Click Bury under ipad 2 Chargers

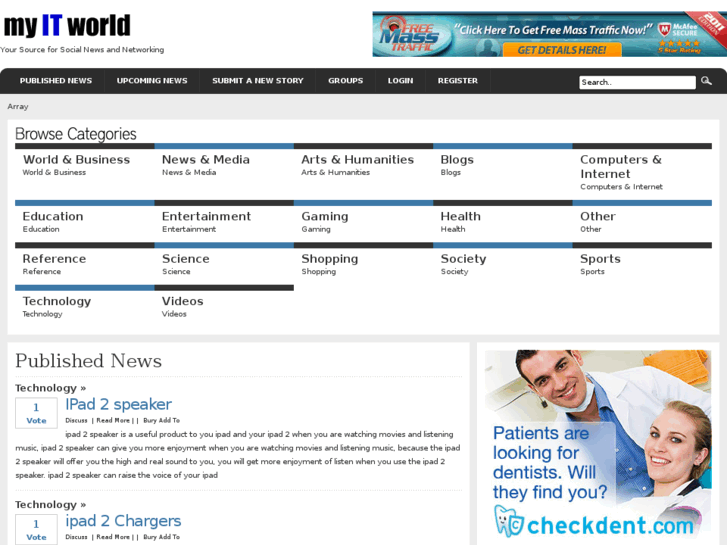[150, 537]
